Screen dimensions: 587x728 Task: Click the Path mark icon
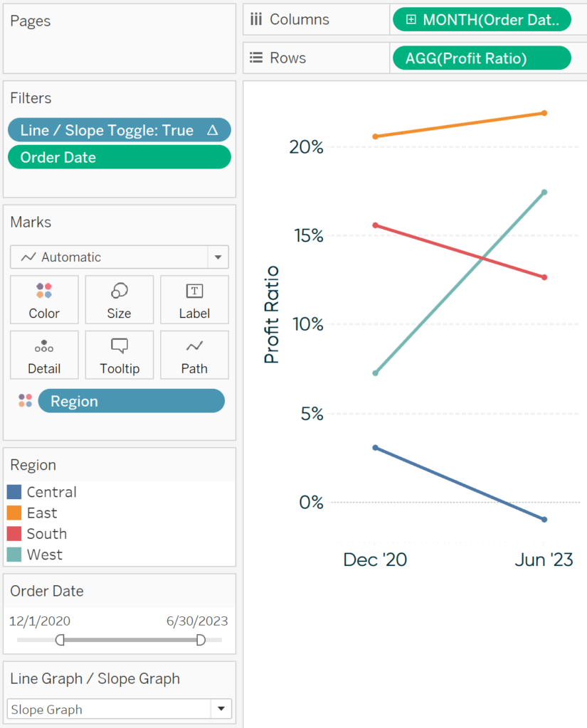click(194, 355)
